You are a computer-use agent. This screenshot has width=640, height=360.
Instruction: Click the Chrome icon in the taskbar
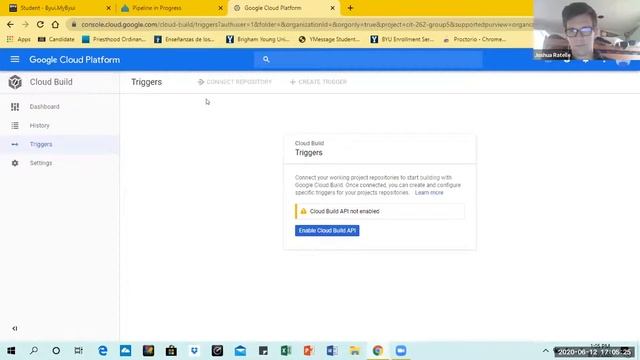pyautogui.click(x=378, y=351)
